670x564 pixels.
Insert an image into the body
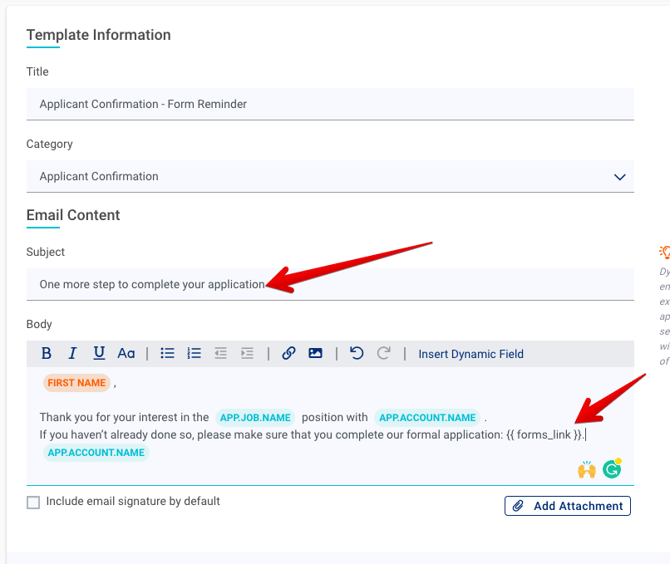315,353
